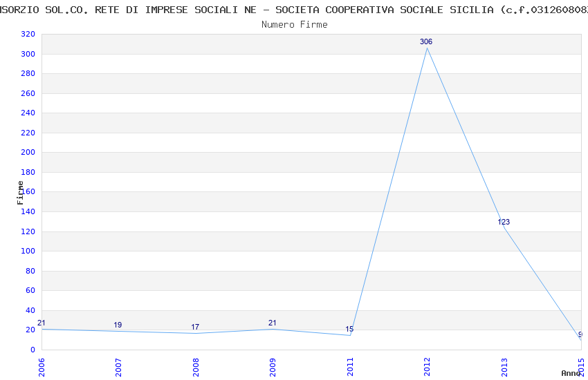Click the 'Anno' x-axis title

571,373
